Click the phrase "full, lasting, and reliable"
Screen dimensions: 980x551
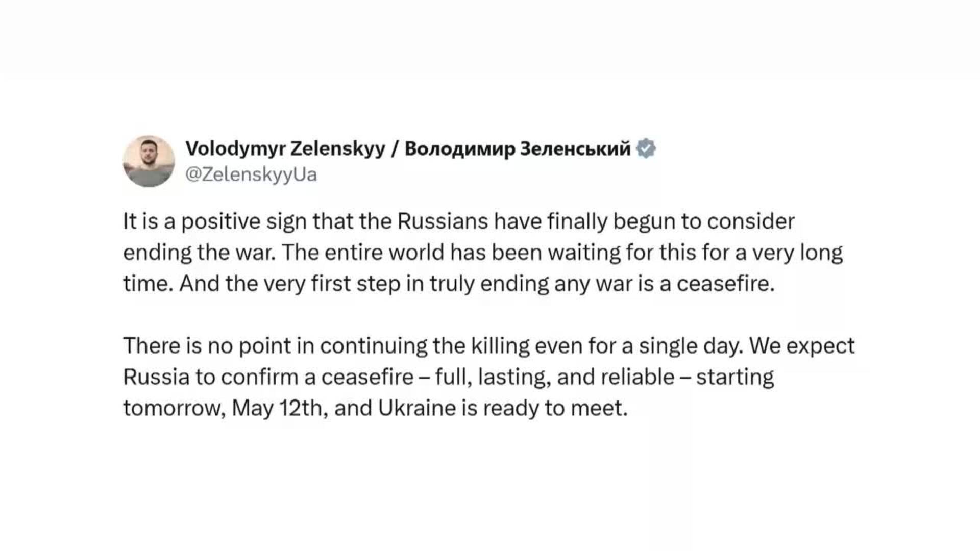[555, 377]
